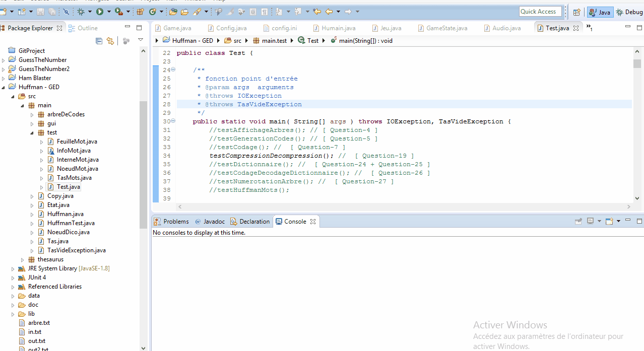This screenshot has width=644, height=351.
Task: Click the Debug bug icon in toolbar
Action: point(81,11)
